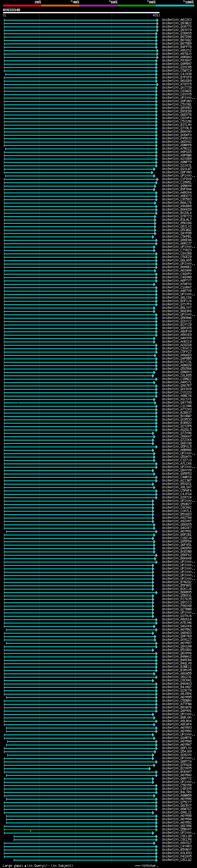197x868 pixels.
Task: Click the UniRef100_Q9FVN3 label
Action: pos(177,172)
